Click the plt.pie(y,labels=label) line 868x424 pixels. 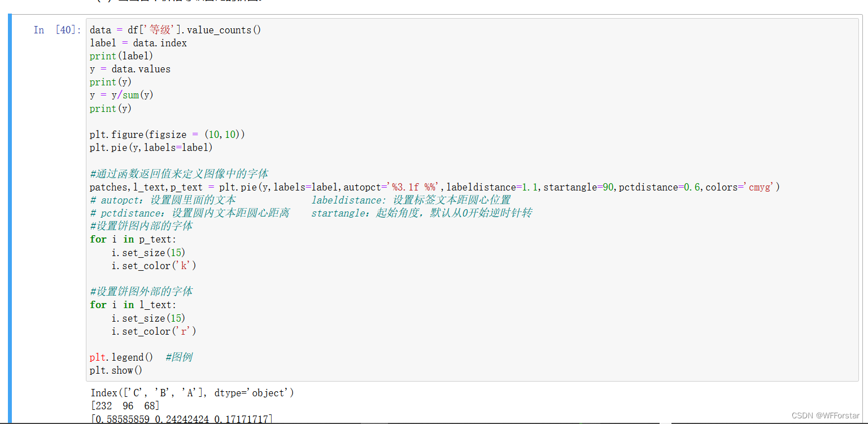[151, 148]
